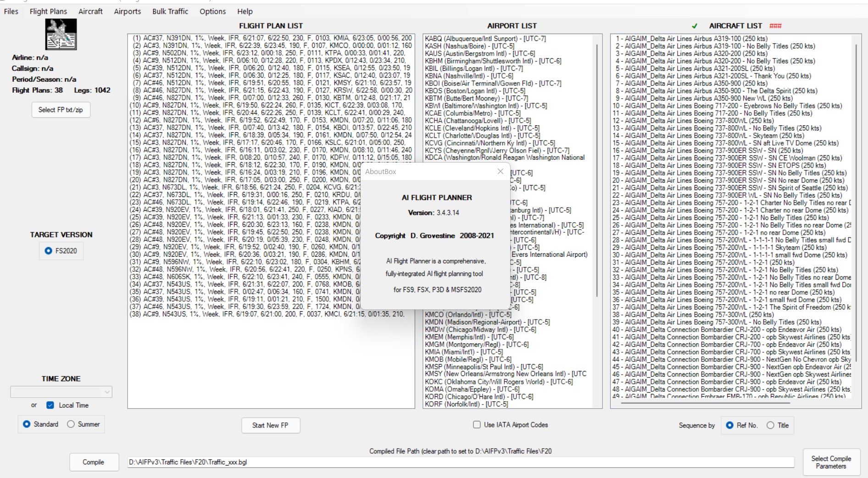This screenshot has width=868, height=478.
Task: Open the Airports menu
Action: pyautogui.click(x=128, y=11)
